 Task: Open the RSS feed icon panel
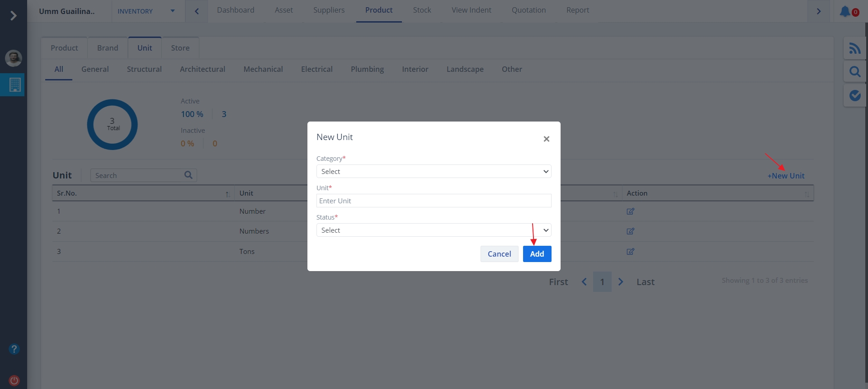tap(854, 48)
